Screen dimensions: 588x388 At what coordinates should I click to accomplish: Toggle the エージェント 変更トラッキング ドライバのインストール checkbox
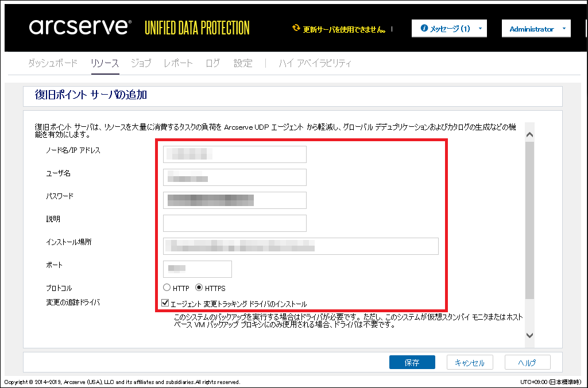[165, 303]
